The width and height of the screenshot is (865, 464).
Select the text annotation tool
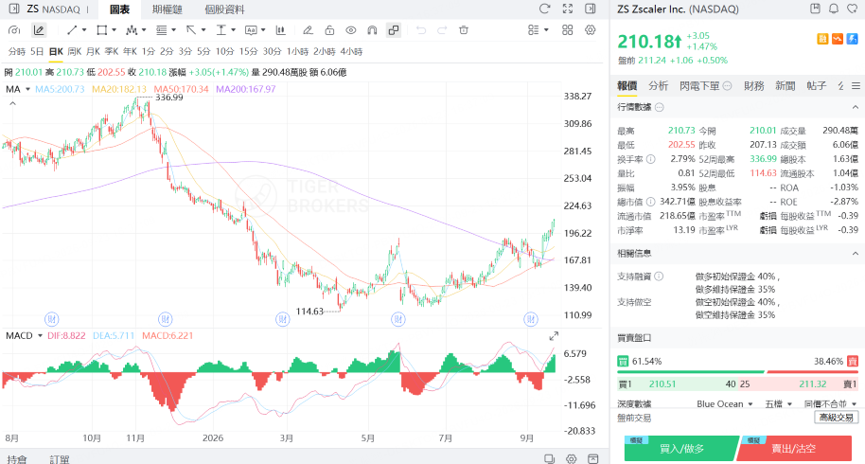tap(251, 30)
